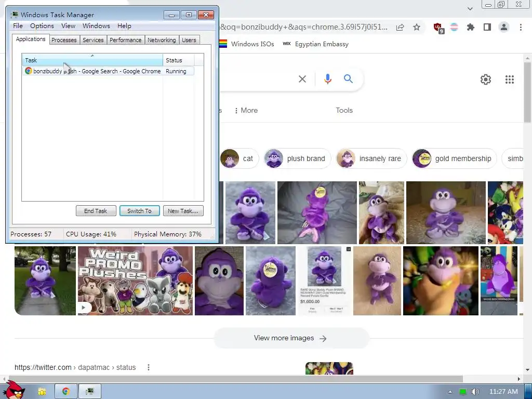Click the Task Manager taskbar icon
The width and height of the screenshot is (532, 399).
tap(89, 392)
